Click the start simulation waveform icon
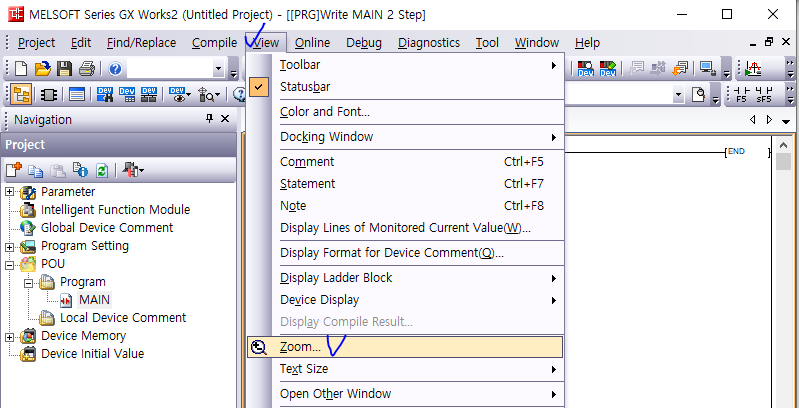Screen dimensions: 799x408 [x=754, y=68]
